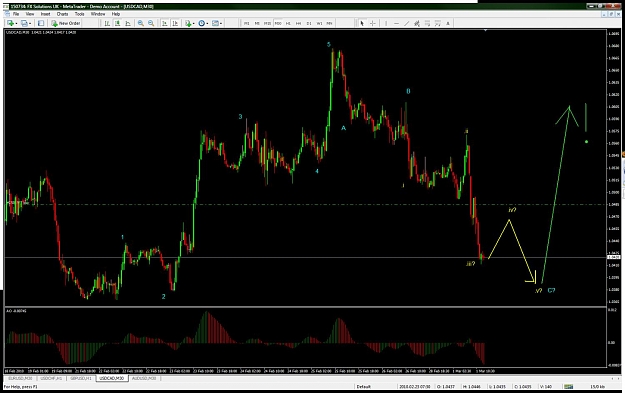
Task: Click the New Order button
Action: 66,24
